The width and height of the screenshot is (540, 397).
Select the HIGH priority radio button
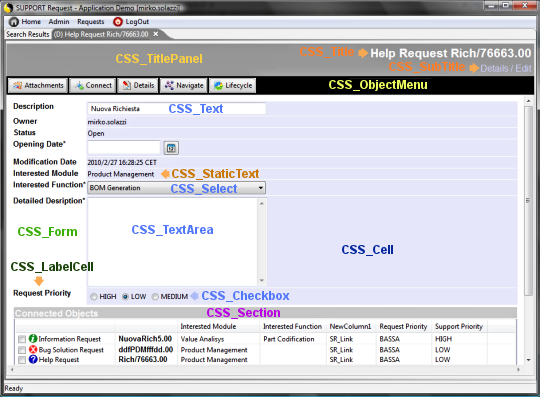coord(94,296)
